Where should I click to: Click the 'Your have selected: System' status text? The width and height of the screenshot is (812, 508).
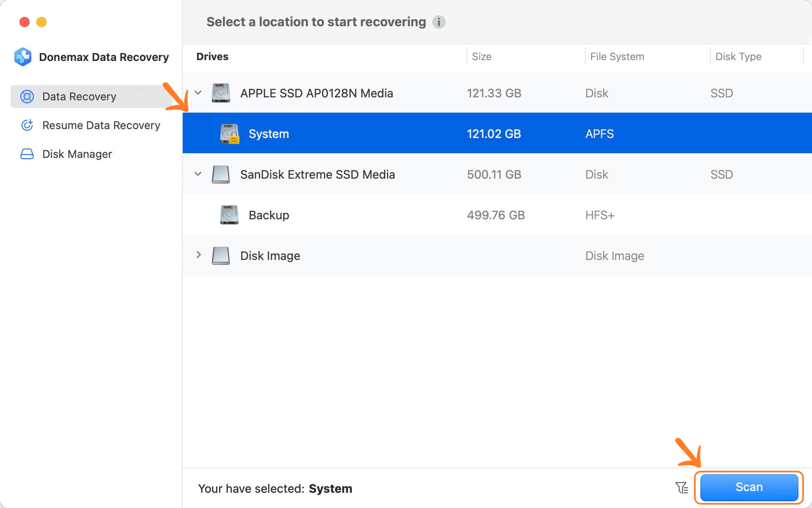275,489
